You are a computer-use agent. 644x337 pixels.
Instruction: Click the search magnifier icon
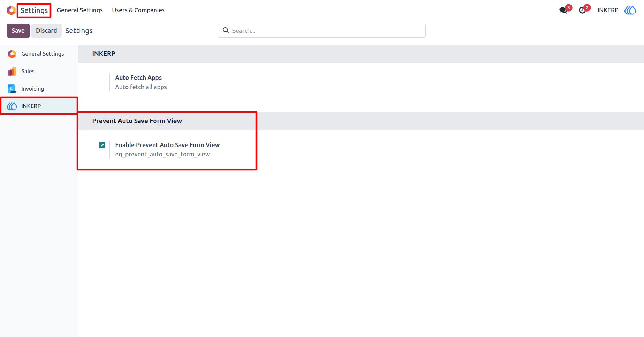pos(226,30)
